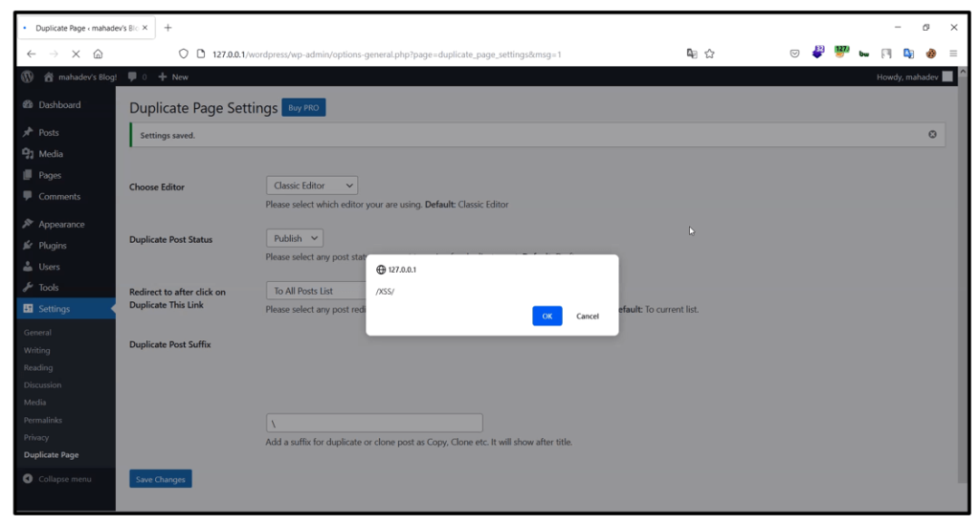The image size is (980, 525).
Task: Collapse the admin sidebar menu
Action: click(57, 479)
